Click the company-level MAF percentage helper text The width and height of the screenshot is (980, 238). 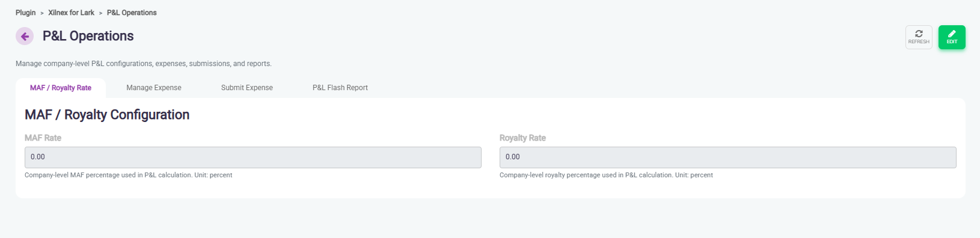coord(129,175)
